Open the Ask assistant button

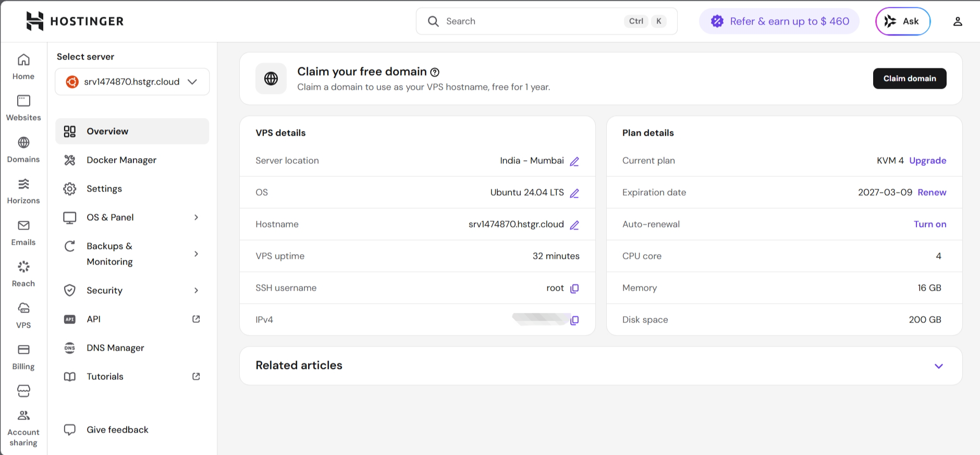903,21
